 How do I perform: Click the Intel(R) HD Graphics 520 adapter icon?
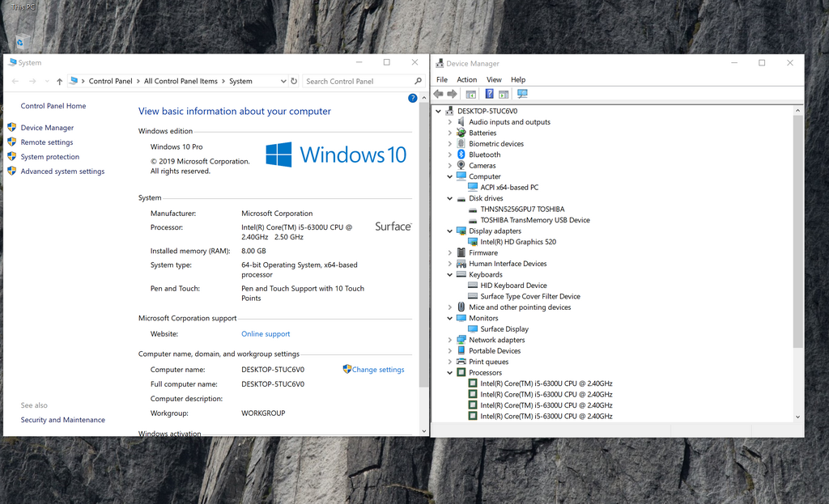pos(473,242)
